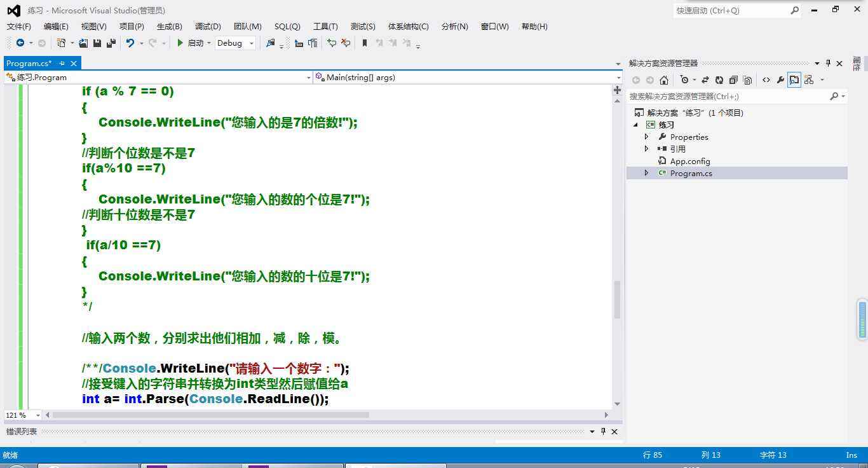Image resolution: width=868 pixels, height=468 pixels.
Task: Open the 编辑(E) menu
Action: 56,27
